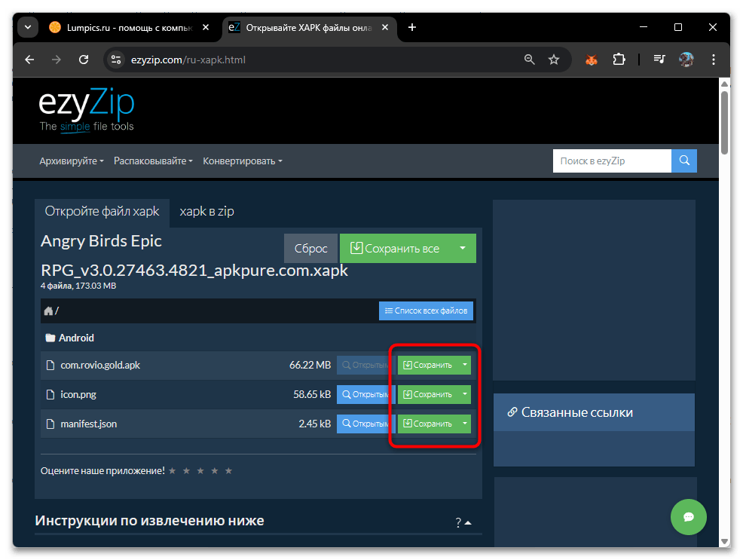Image resolution: width=743 pixels, height=560 pixels.
Task: Open the green chat bubble
Action: tap(688, 517)
